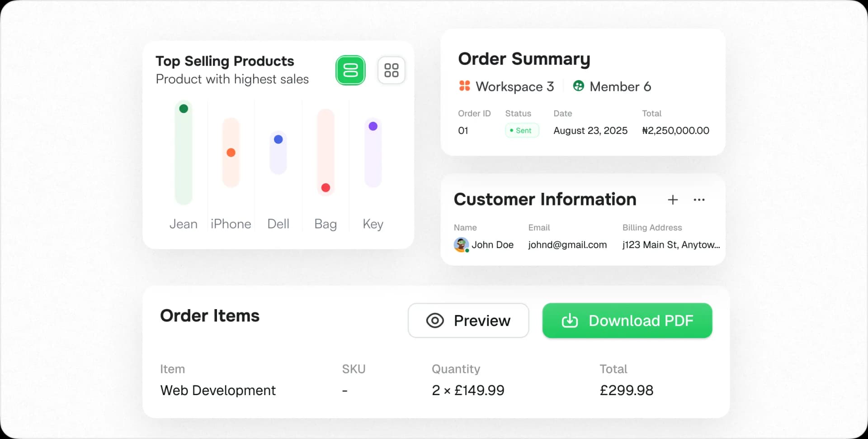Click the Download PDF button
Screen dimensions: 868x439
coord(627,320)
